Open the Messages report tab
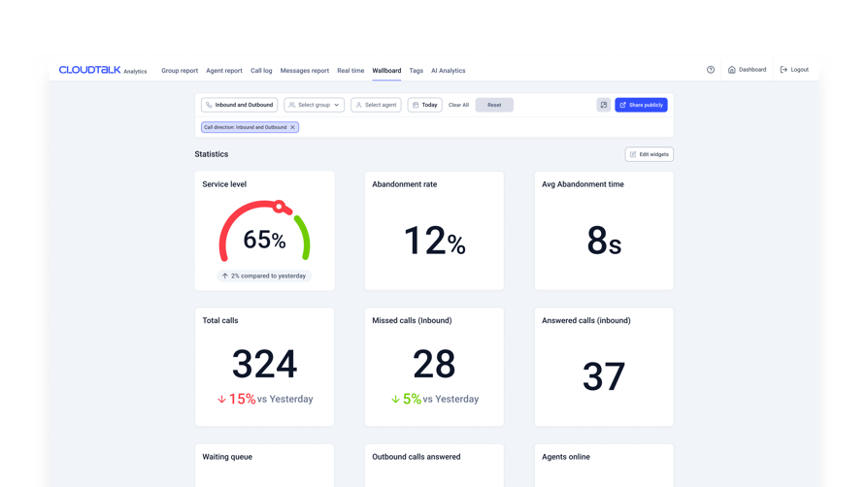This screenshot has width=868, height=487. click(305, 71)
